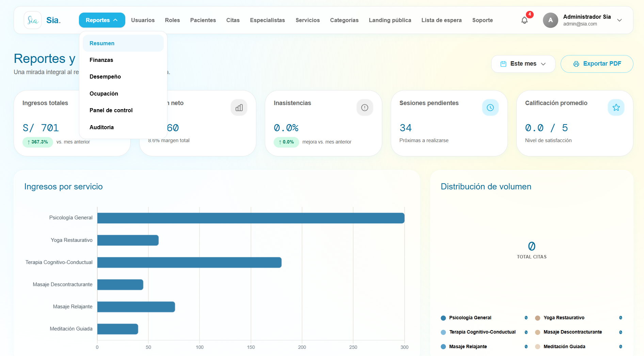
Task: Open the notifications bell icon
Action: [x=525, y=20]
